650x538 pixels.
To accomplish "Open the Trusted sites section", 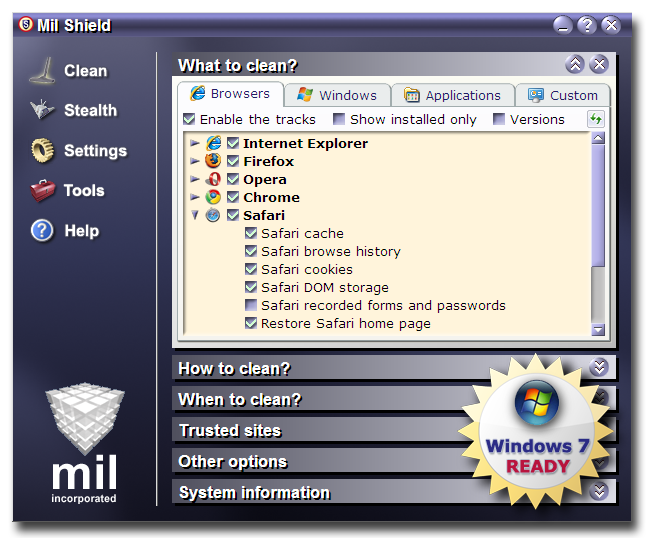I will click(394, 430).
